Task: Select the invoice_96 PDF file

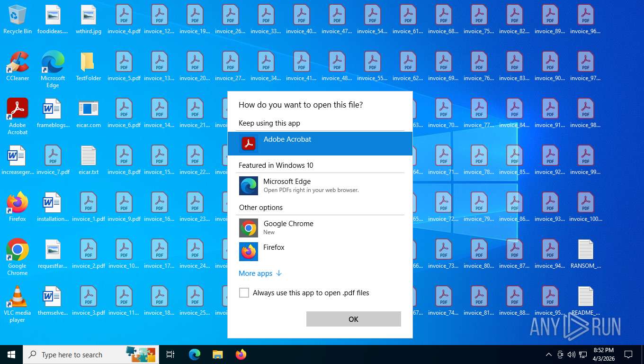Action: (x=586, y=19)
